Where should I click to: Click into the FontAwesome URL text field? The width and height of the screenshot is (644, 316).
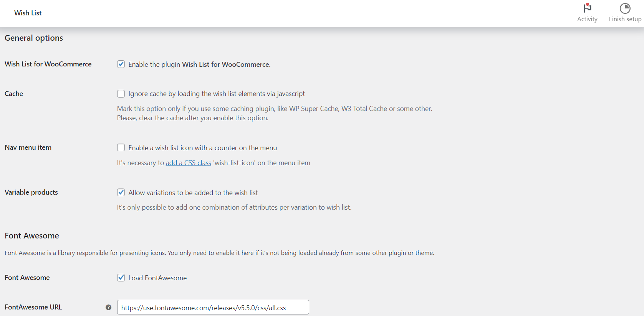[x=213, y=308]
